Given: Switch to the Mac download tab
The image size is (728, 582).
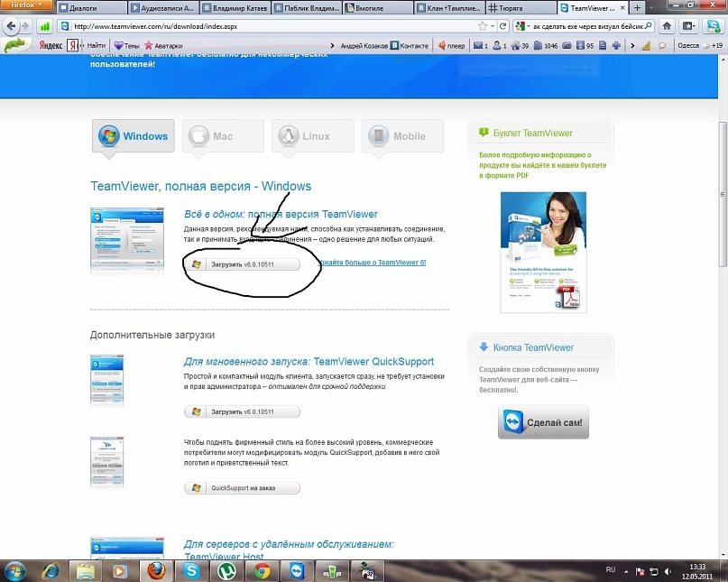Looking at the screenshot, I should pos(223,136).
